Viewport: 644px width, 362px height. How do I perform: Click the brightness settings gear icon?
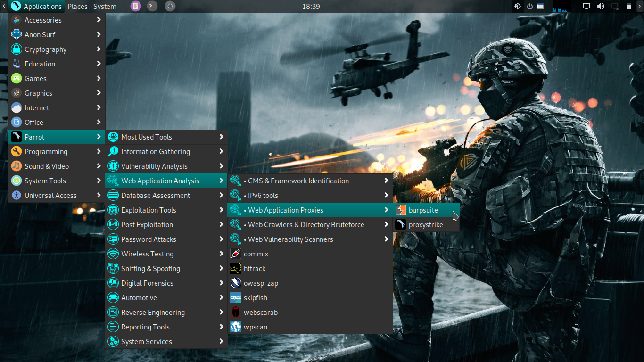coord(517,6)
